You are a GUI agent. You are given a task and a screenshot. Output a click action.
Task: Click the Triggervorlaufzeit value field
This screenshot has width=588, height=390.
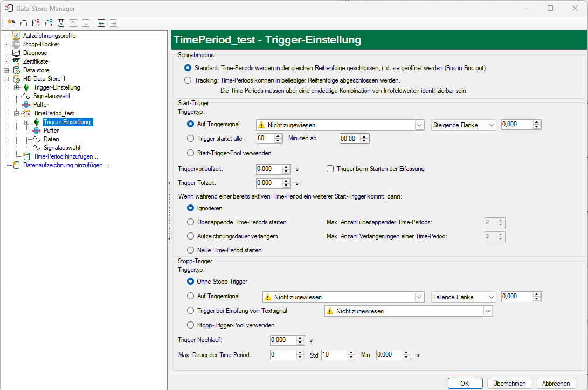269,169
